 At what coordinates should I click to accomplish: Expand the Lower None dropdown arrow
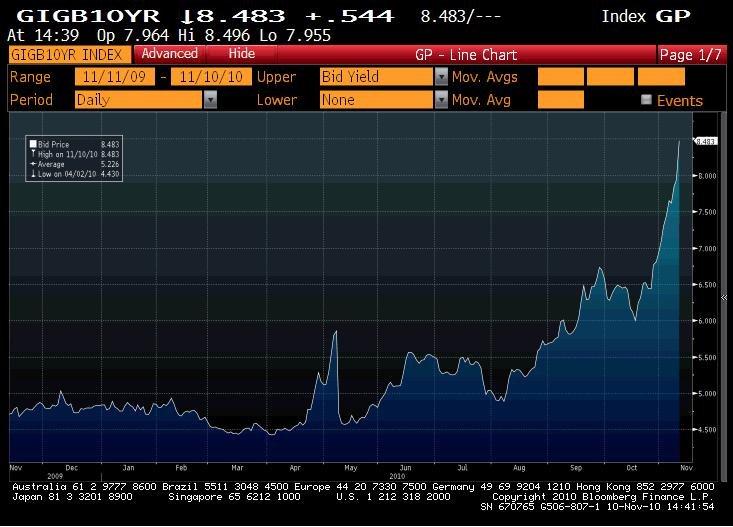(x=441, y=100)
